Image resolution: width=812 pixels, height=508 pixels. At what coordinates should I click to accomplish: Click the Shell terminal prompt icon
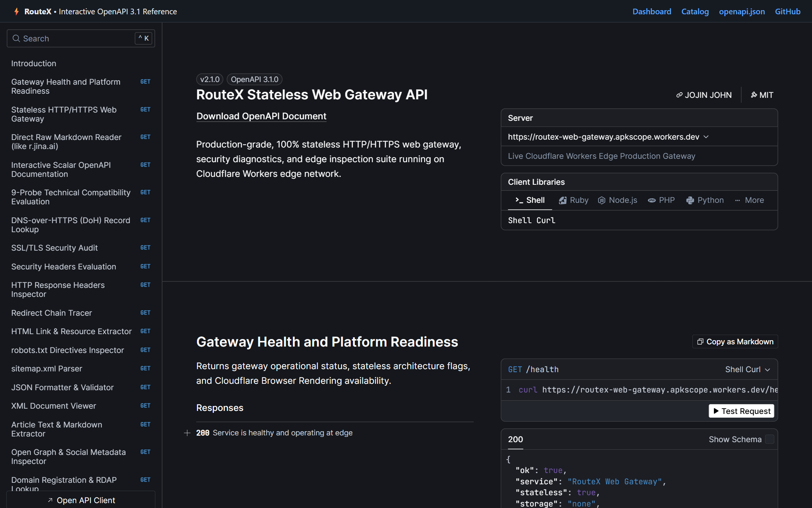[x=519, y=200]
